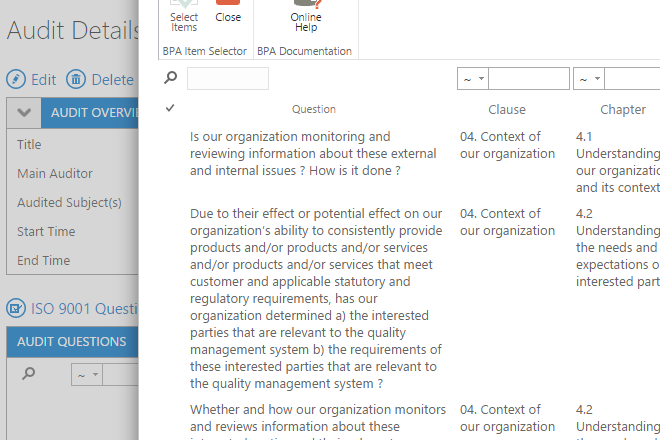Click the ISO 9001 Questions icon
The image size is (660, 440).
(x=16, y=308)
